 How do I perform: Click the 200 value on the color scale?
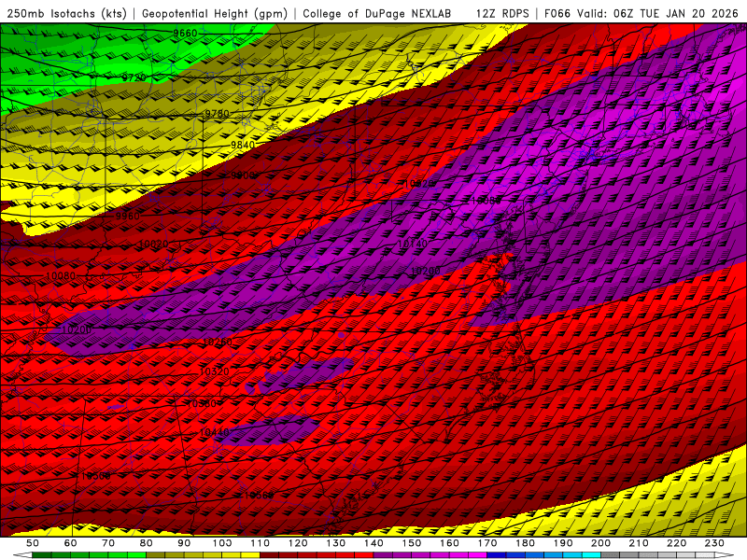pyautogui.click(x=600, y=543)
